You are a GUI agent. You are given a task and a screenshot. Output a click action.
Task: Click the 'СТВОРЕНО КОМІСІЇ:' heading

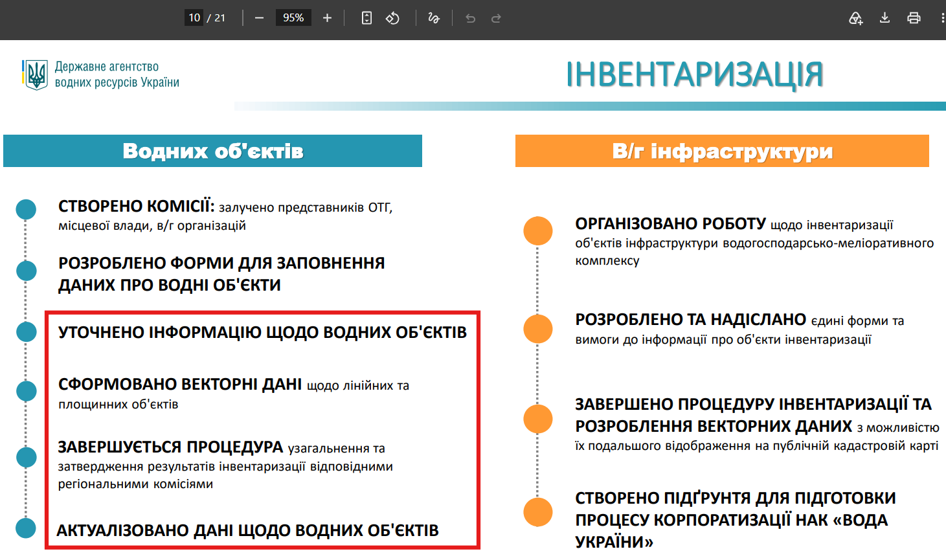coord(136,207)
